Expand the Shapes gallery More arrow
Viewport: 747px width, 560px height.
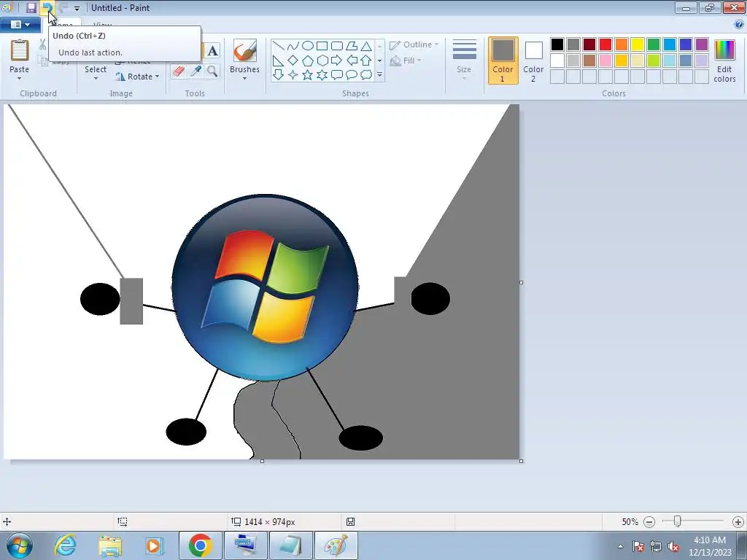click(x=379, y=75)
